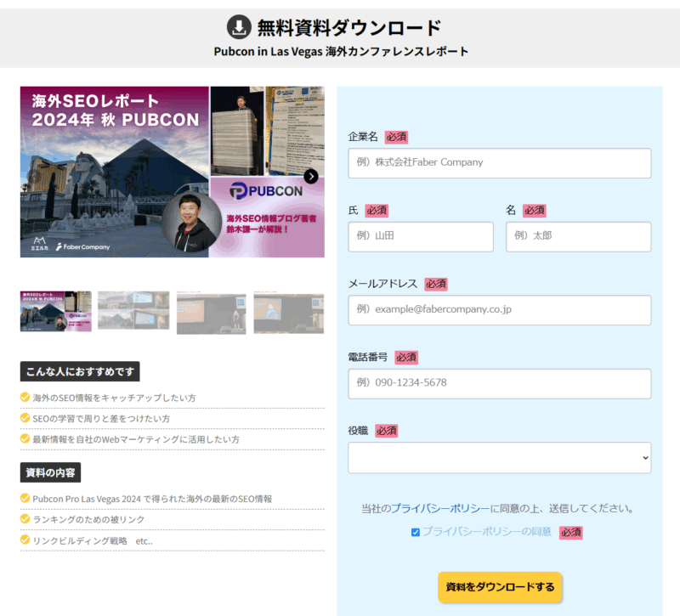Focus the 企業名 input field
This screenshot has height=616, width=680.
point(499,163)
